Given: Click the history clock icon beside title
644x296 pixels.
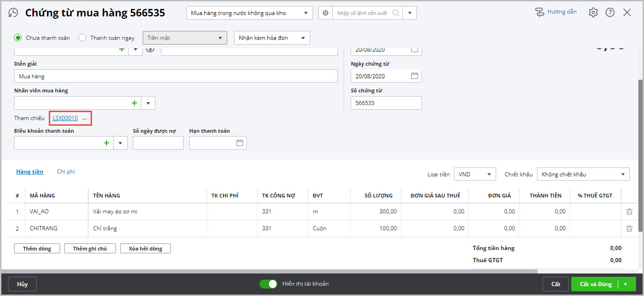Looking at the screenshot, I should [14, 13].
